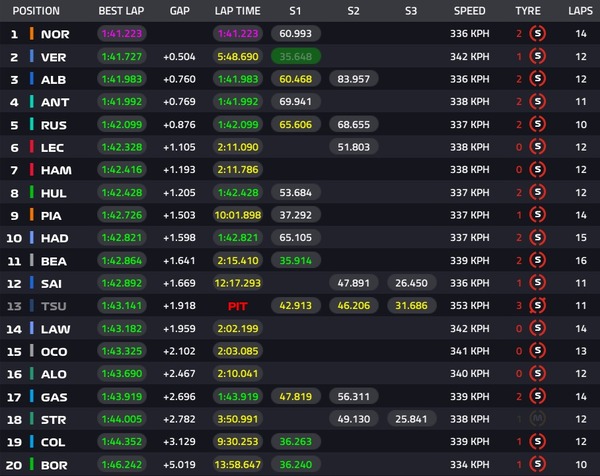Click TSU's soft tyre compound icon

541,305
